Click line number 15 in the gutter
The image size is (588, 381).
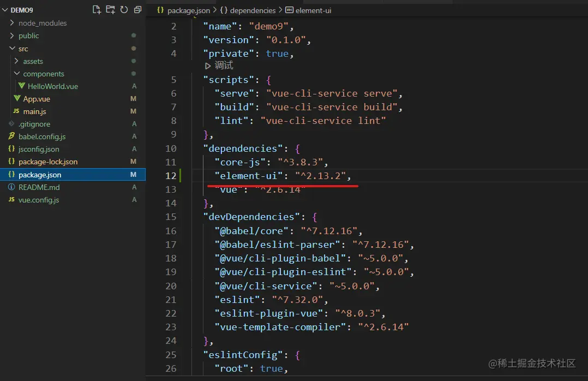[171, 217]
